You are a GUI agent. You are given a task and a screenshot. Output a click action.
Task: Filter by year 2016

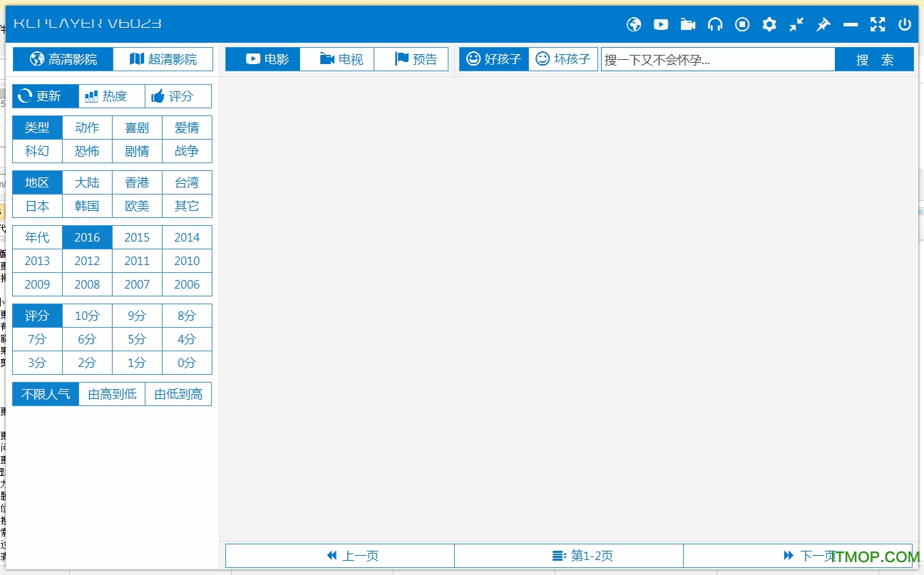pos(87,237)
